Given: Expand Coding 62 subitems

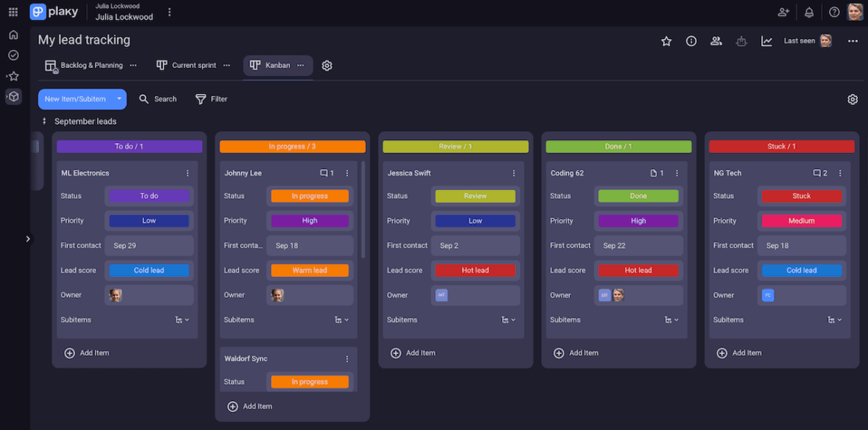Looking at the screenshot, I should 672,320.
